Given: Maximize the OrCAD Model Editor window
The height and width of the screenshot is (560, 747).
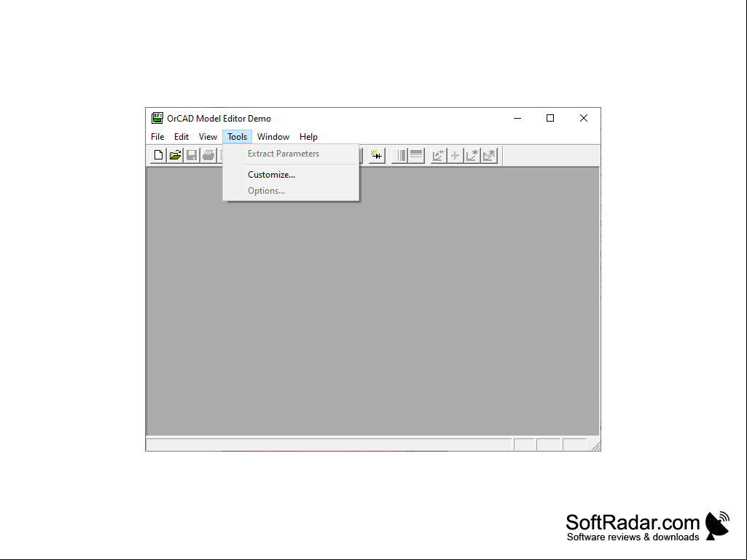Looking at the screenshot, I should [550, 118].
